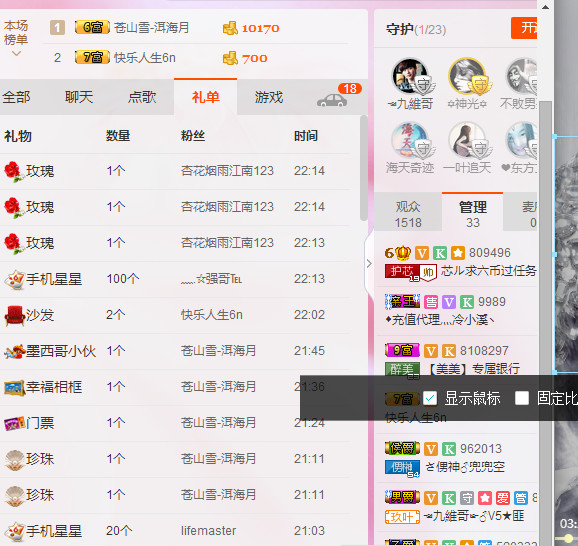Click the 21:45 time in 墨西哥小伙 row
The width and height of the screenshot is (578, 546).
coord(309,351)
